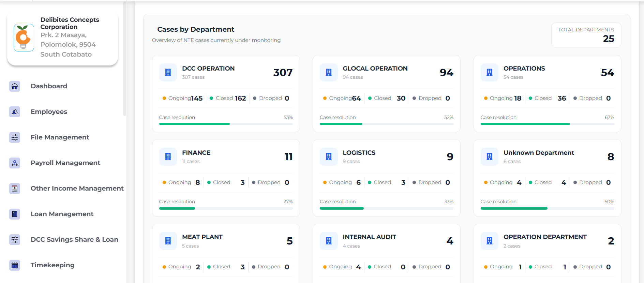Click the Payroll Management icon
The height and width of the screenshot is (283, 644).
[15, 163]
